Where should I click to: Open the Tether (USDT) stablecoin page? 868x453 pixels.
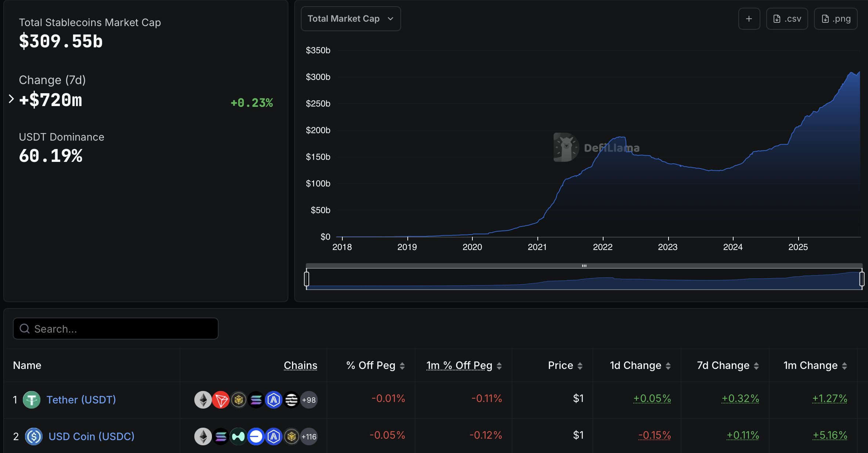point(81,400)
